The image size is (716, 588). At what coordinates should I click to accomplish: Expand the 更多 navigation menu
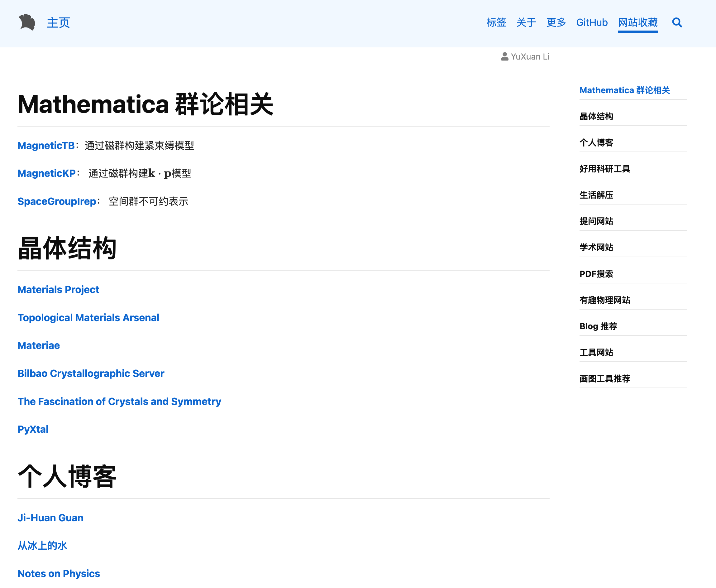pos(556,22)
